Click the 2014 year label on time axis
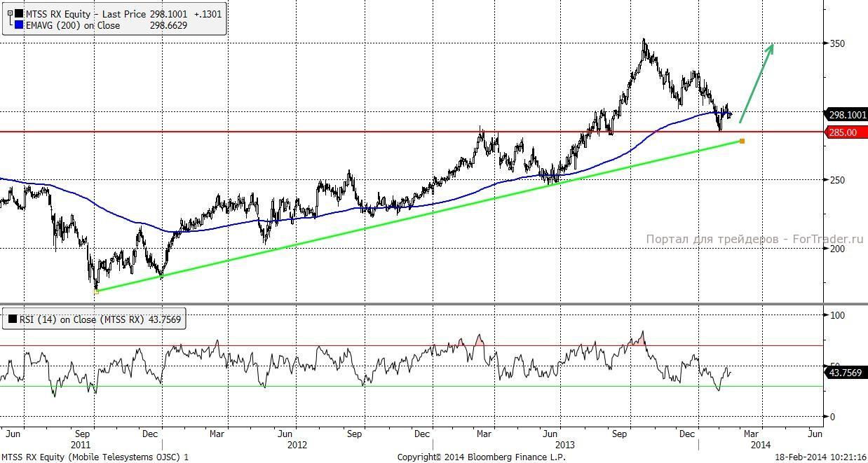The width and height of the screenshot is (868, 463). tap(760, 444)
